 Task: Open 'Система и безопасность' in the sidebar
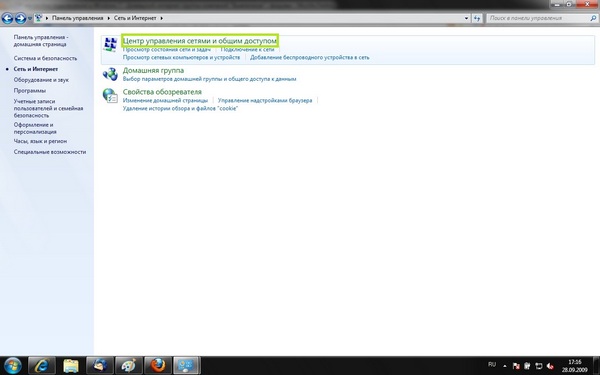[45, 58]
